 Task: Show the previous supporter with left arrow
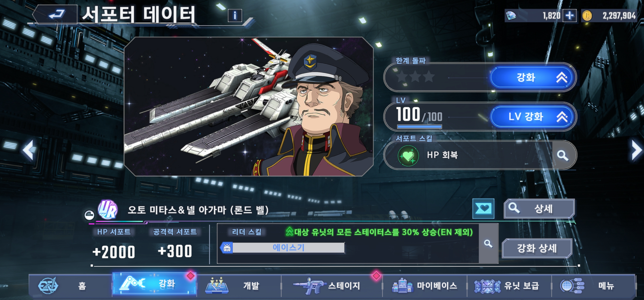(28, 150)
